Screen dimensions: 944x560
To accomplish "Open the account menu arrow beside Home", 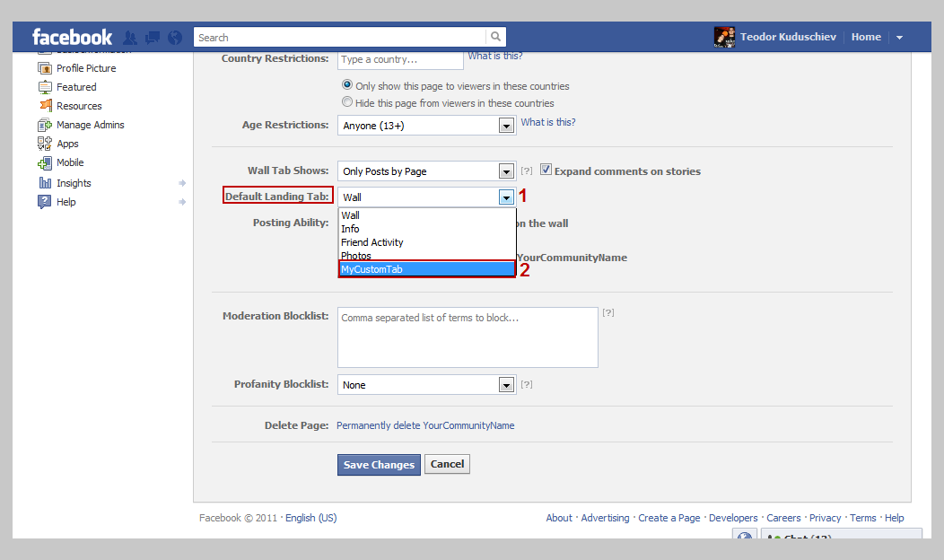I will point(899,38).
